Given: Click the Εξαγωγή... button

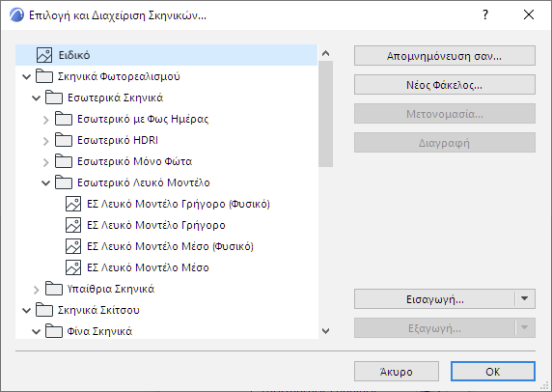Looking at the screenshot, I should point(435,327).
